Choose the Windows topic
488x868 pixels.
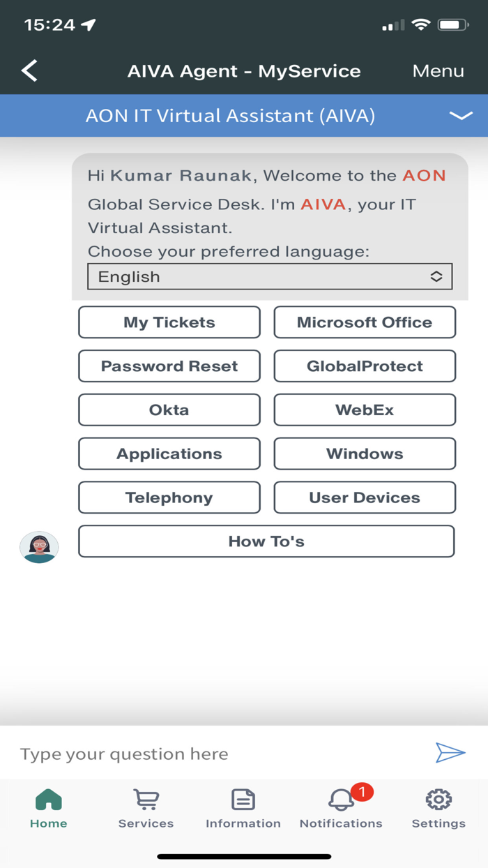tap(365, 454)
